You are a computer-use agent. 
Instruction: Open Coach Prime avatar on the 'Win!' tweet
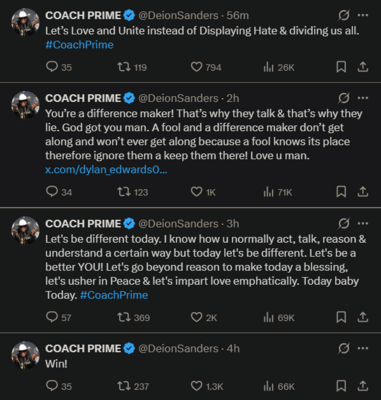point(25,355)
